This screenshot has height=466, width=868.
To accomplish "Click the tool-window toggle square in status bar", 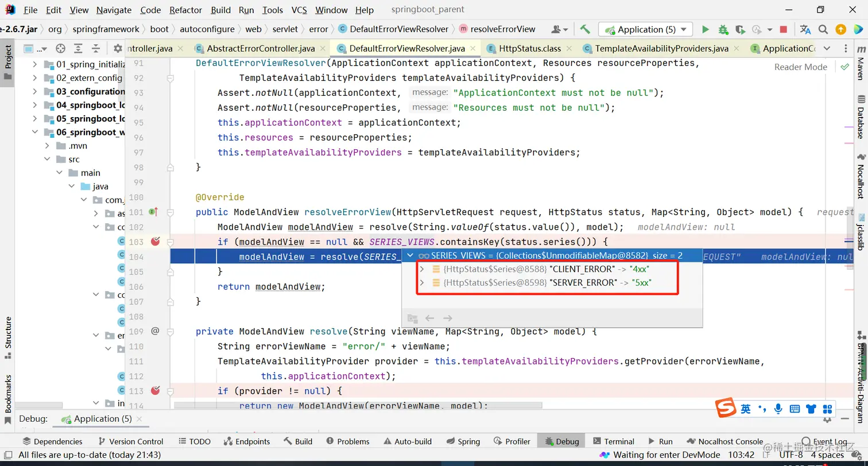I will [x=7, y=455].
